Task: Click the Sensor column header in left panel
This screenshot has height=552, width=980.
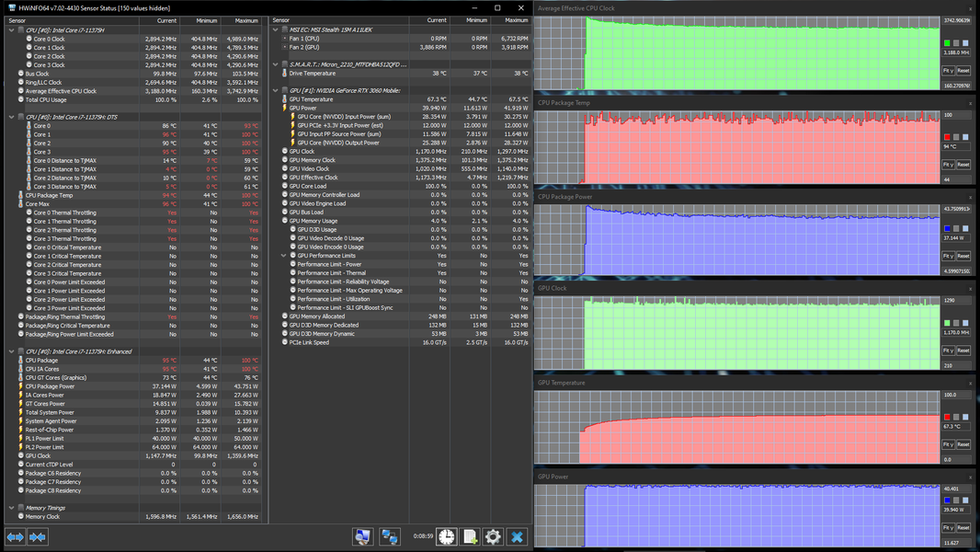Action: 72,20
